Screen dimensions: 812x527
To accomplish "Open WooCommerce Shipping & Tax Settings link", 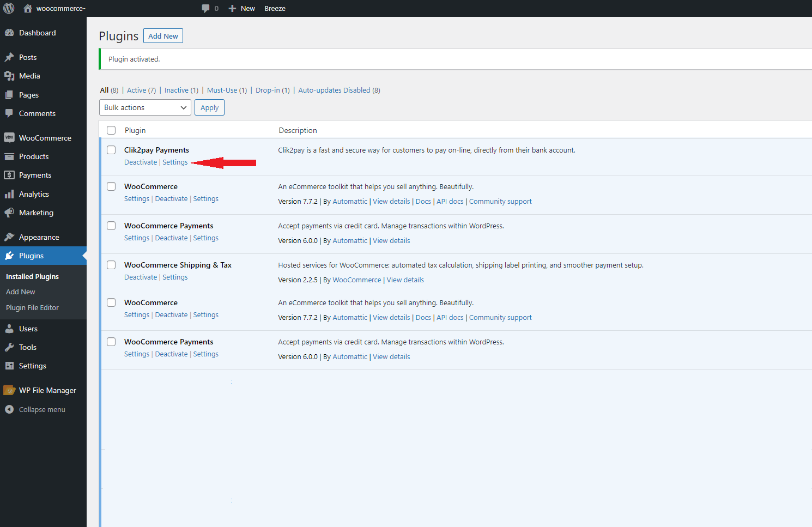I will pyautogui.click(x=175, y=277).
